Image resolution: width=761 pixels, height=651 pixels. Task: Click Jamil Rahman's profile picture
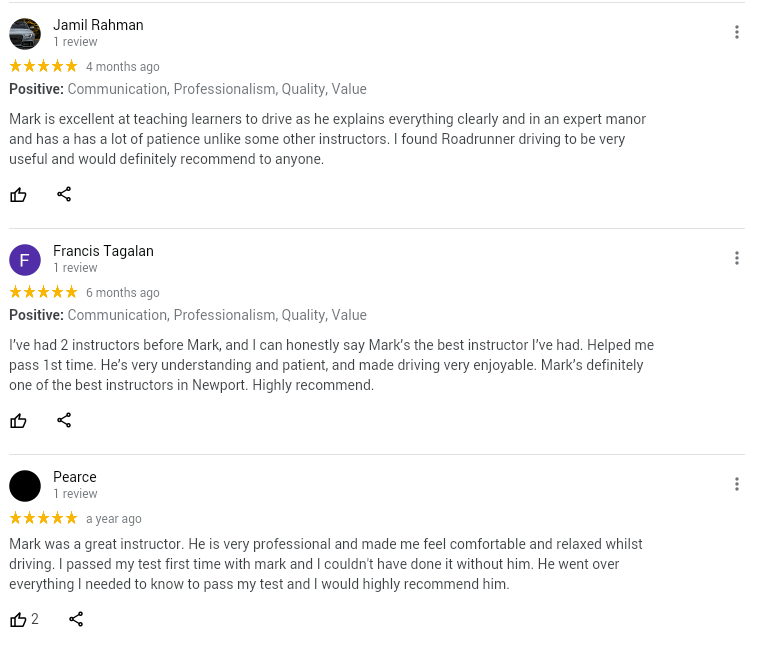25,34
